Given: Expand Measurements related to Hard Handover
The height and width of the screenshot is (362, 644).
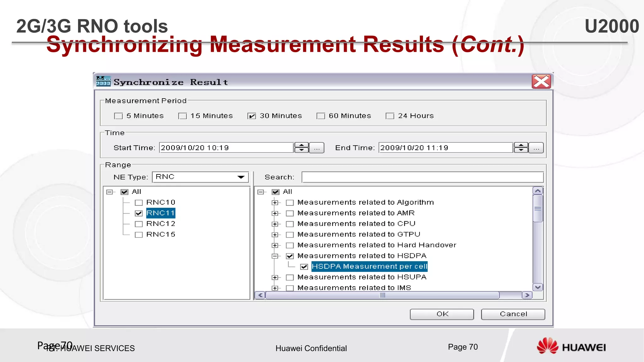Looking at the screenshot, I should coord(275,245).
